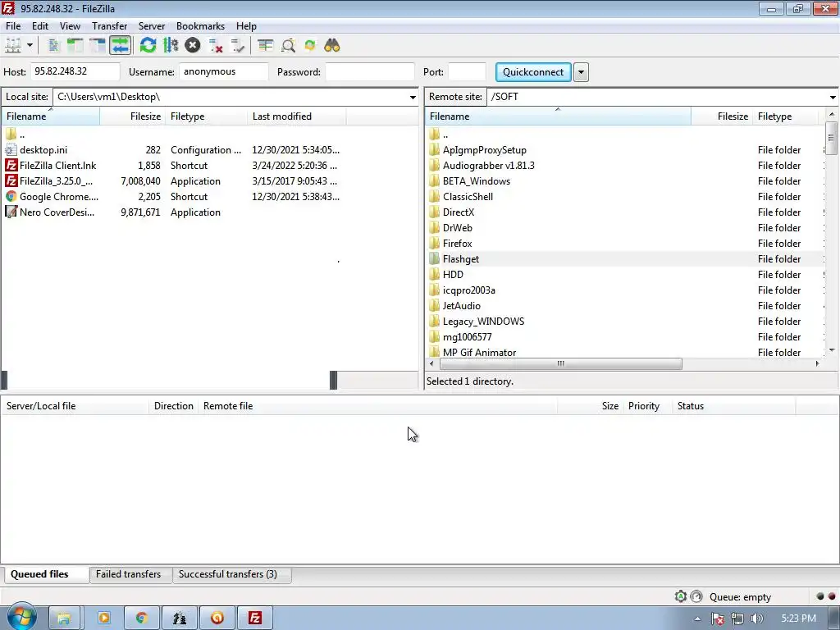
Task: Click the FileZilla taskbar icon
Action: [x=255, y=619]
